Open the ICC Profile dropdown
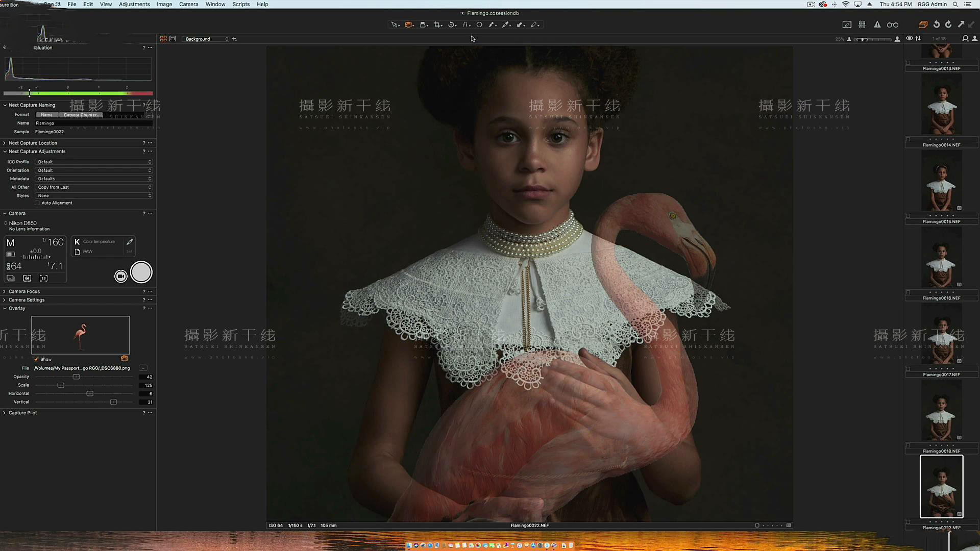Screen dimensions: 980x551 pos(94,162)
